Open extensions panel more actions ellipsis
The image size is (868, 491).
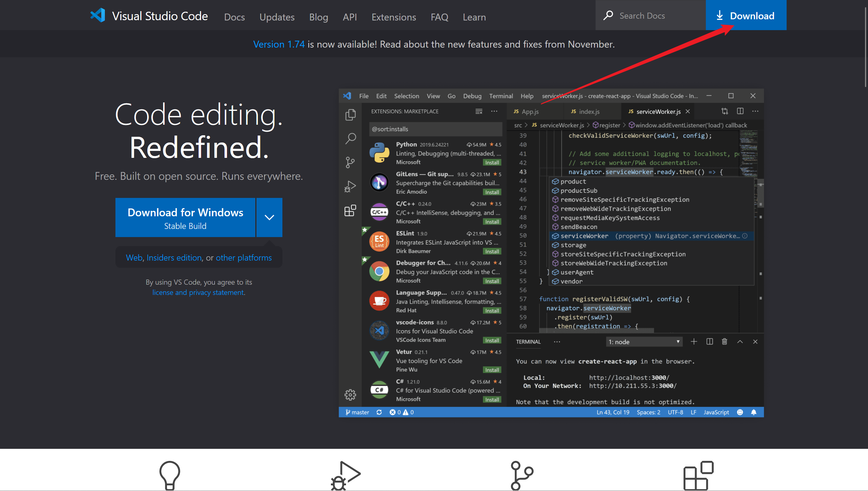coord(494,111)
